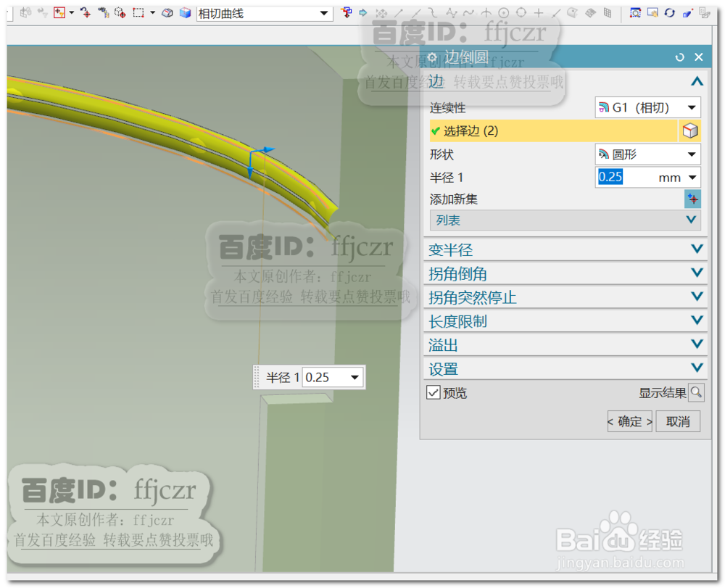Toggle the existing point plus snap icon
The height and width of the screenshot is (588, 725).
tap(539, 13)
